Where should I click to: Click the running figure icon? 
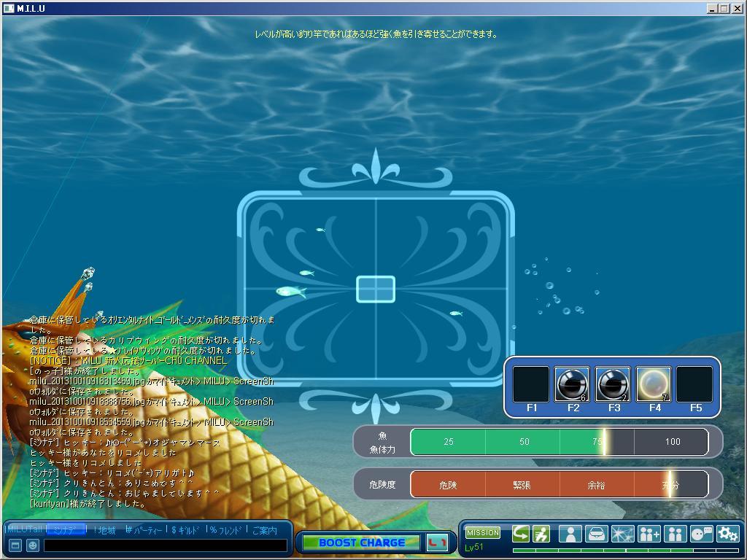541,534
